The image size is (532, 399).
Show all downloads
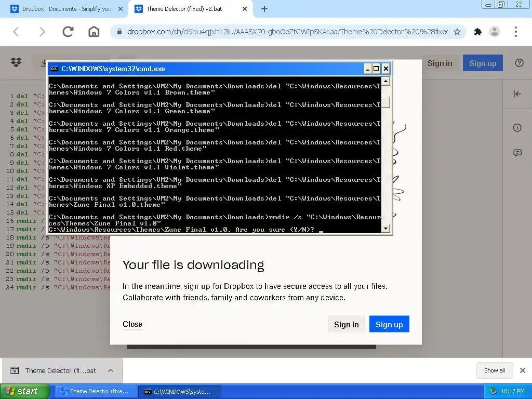pos(495,370)
